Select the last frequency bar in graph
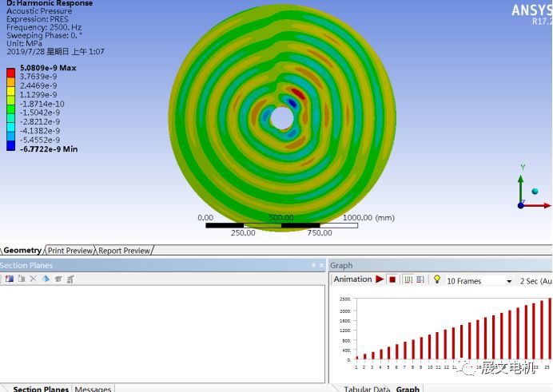This screenshot has width=553, height=392. pos(550,329)
